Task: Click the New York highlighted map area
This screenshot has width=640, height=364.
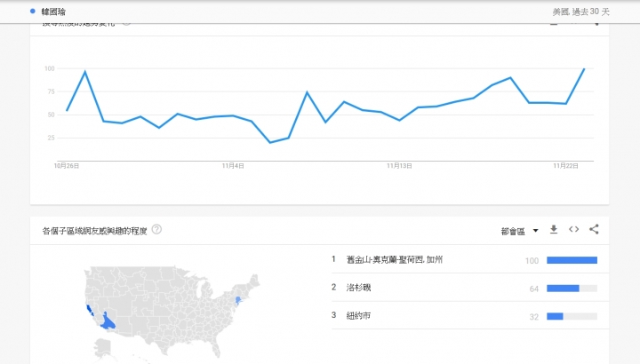Action: 238,300
